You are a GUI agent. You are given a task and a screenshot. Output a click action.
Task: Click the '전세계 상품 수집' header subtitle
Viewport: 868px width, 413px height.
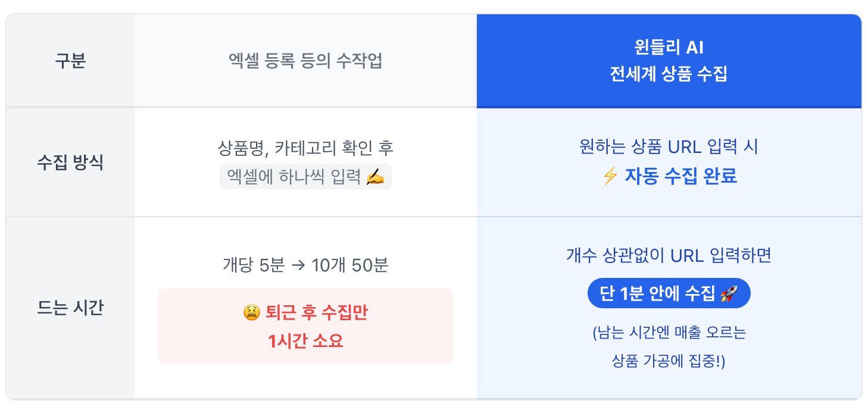tap(669, 75)
